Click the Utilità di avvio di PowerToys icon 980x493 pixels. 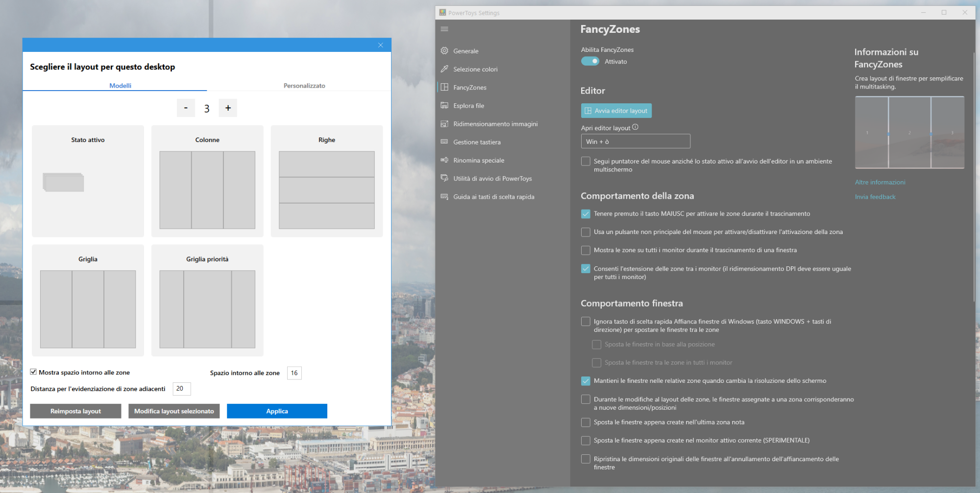pos(444,178)
